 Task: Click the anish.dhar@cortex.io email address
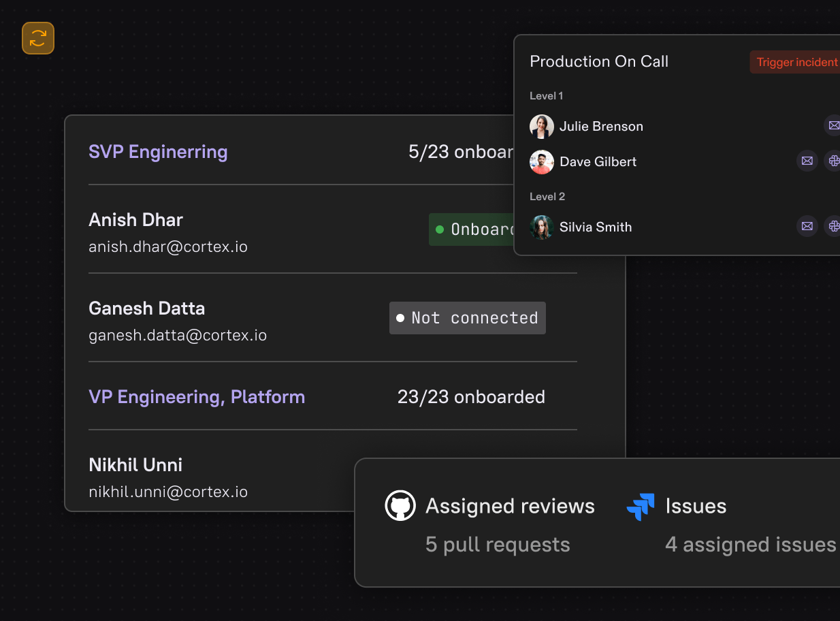pyautogui.click(x=168, y=246)
